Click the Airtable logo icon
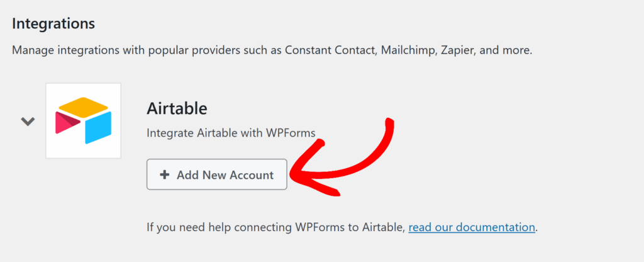Viewport: 644px width, 262px height. tap(83, 120)
